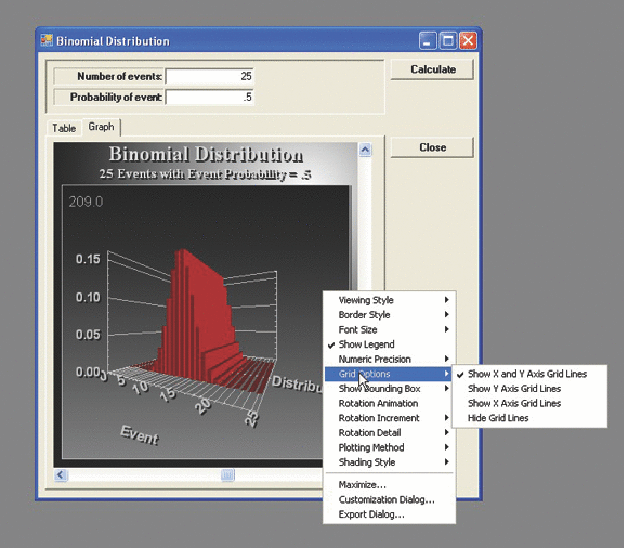Click the vertical scrollbar up arrow

coord(364,150)
